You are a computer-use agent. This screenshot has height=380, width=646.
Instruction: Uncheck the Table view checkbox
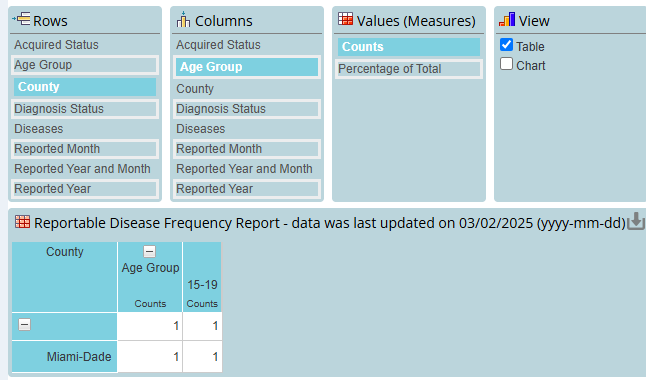point(506,45)
